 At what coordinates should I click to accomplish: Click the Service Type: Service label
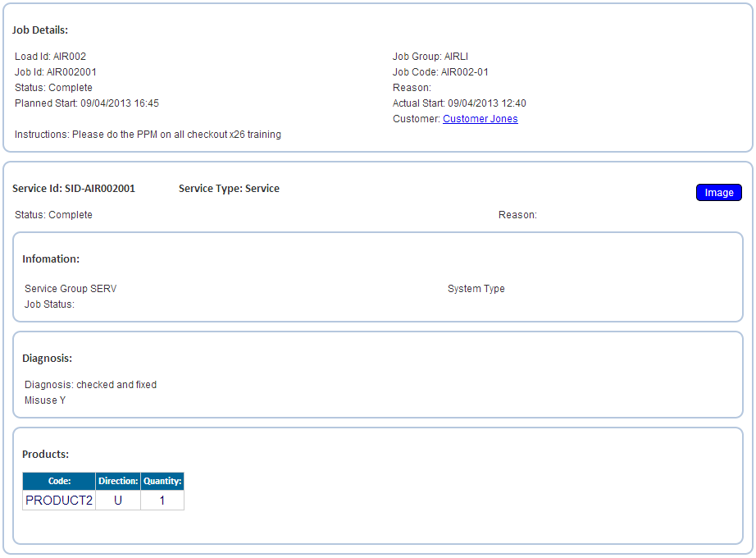[229, 189]
